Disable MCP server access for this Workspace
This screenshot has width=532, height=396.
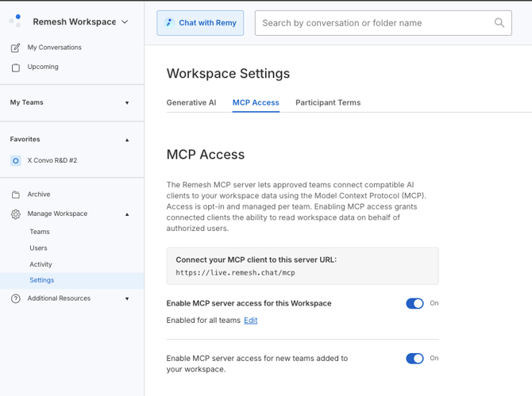(414, 303)
